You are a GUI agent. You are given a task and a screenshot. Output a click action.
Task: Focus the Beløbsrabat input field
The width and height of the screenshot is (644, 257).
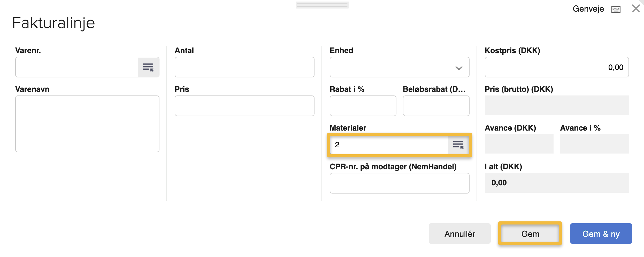436,106
